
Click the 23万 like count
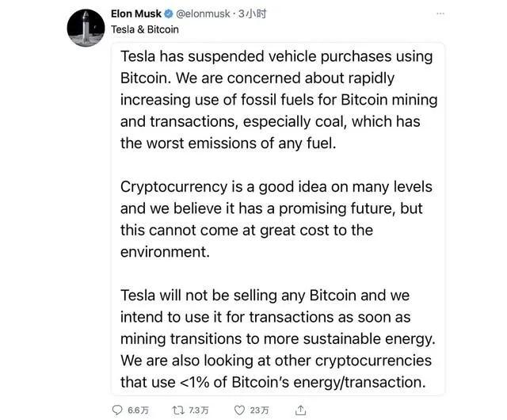[x=258, y=409]
